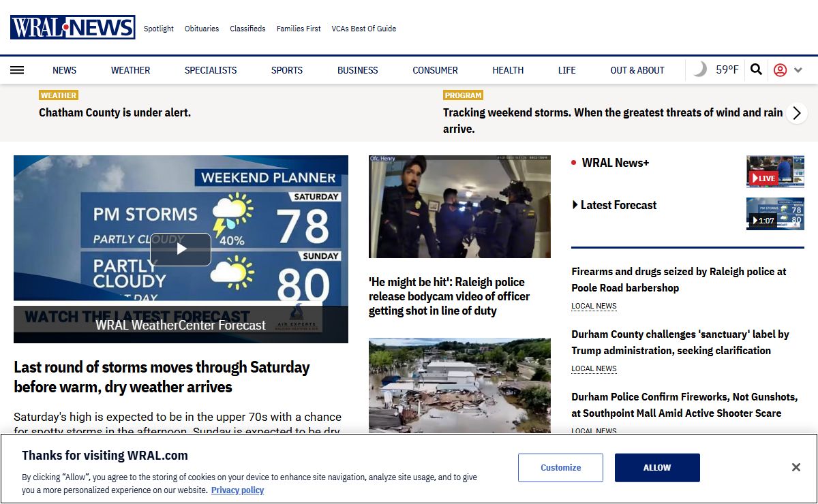Click the WRAL WeatherCenter Forecast caption
Image resolution: width=818 pixels, height=504 pixels.
(x=181, y=326)
